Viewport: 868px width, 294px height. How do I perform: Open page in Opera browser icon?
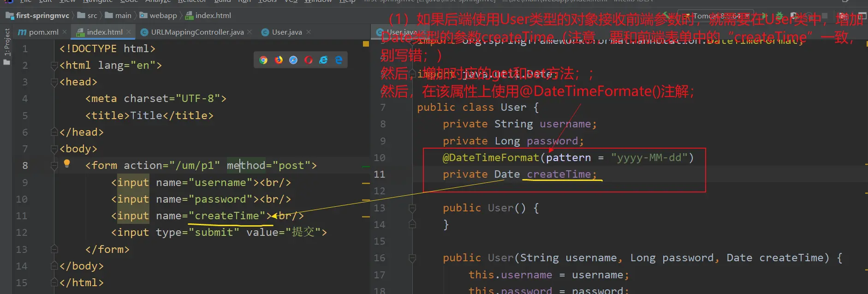click(x=309, y=60)
